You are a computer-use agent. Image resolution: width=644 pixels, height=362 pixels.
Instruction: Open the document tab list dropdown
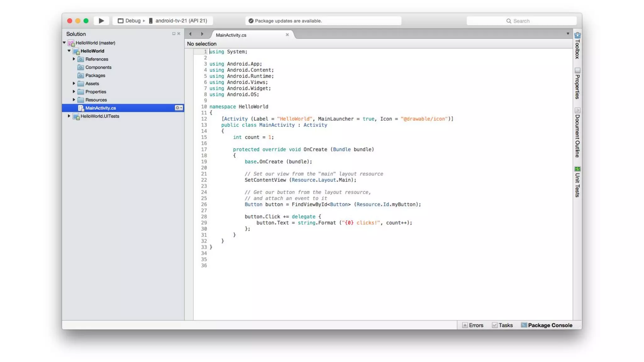click(x=568, y=34)
